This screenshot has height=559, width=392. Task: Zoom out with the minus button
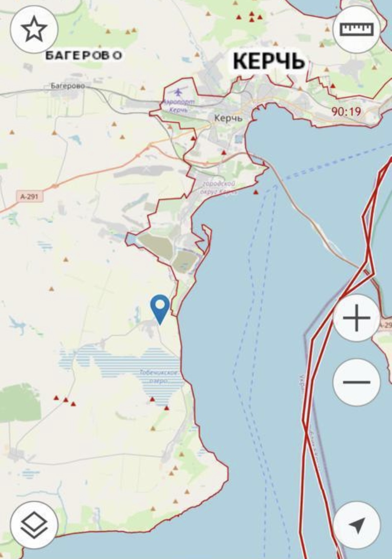(356, 382)
